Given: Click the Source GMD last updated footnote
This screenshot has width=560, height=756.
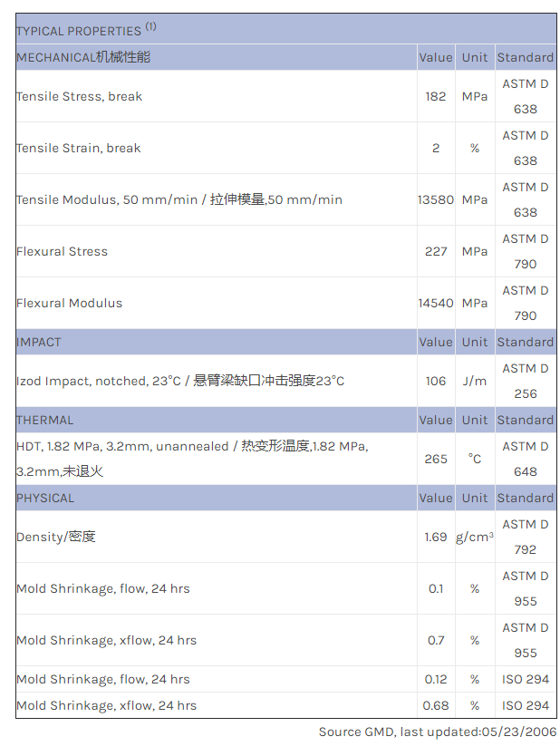Looking at the screenshot, I should 438,732.
